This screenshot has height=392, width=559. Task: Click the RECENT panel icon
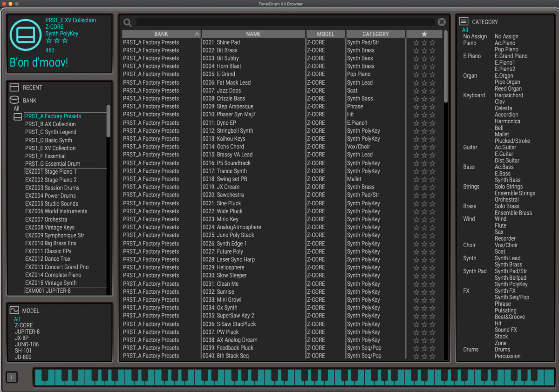tap(14, 88)
